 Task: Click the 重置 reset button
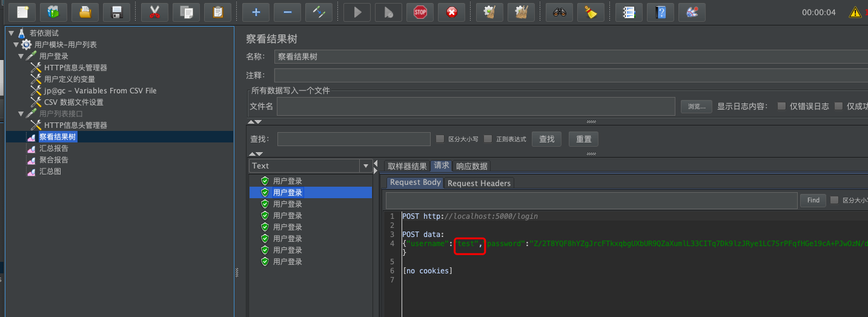pyautogui.click(x=584, y=139)
